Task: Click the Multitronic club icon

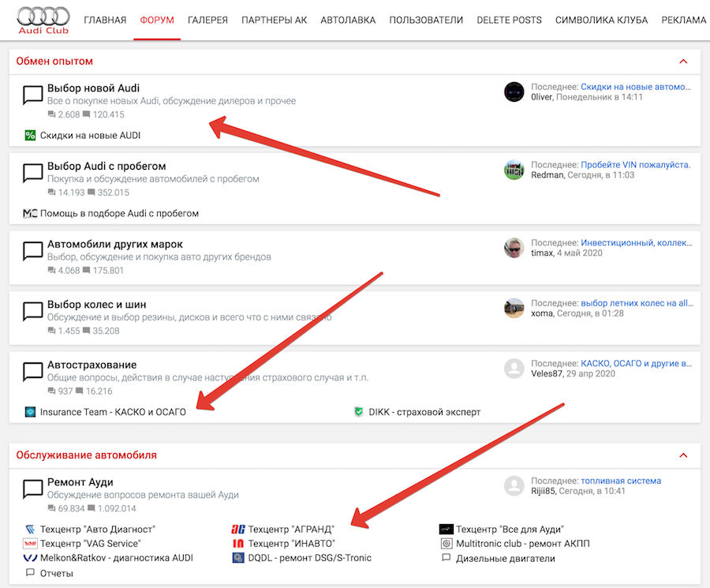Action: (446, 544)
